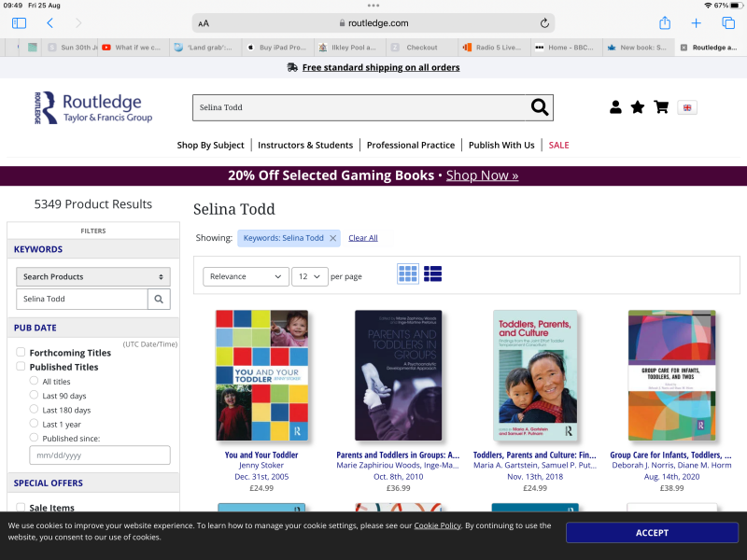Open the Professional Practice menu
The width and height of the screenshot is (747, 560).
click(411, 146)
